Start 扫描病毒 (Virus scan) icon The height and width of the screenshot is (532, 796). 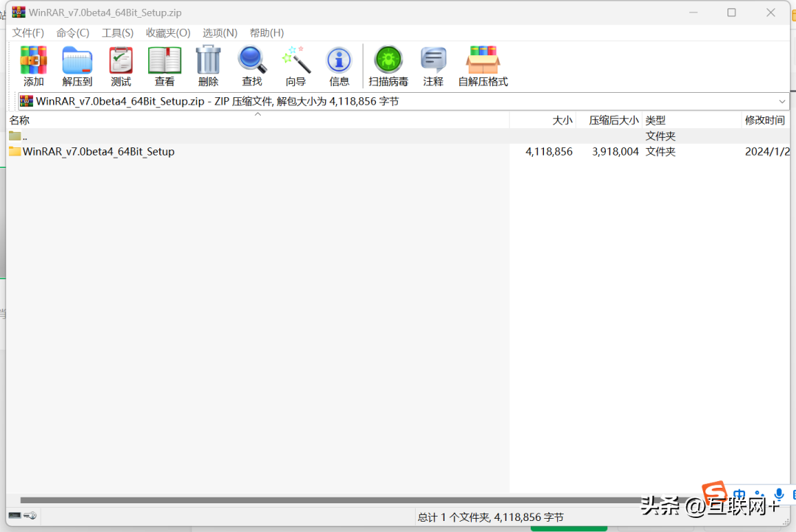[x=388, y=66]
